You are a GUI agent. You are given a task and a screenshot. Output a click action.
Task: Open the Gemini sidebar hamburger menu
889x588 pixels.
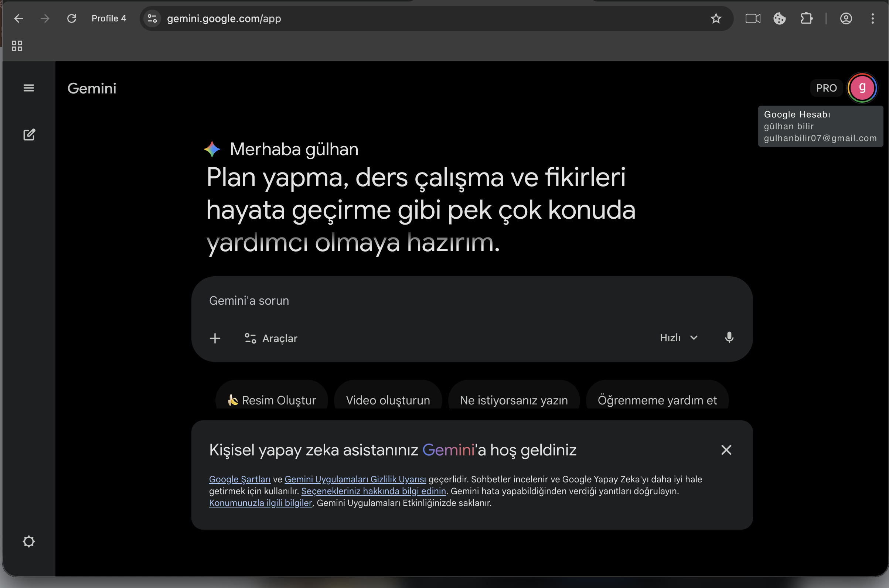(x=29, y=88)
